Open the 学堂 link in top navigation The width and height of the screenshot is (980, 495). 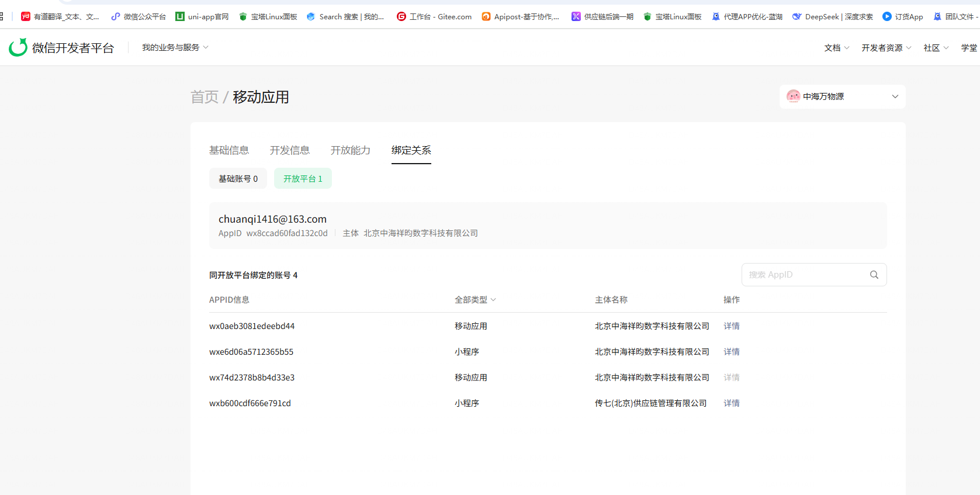pos(969,48)
